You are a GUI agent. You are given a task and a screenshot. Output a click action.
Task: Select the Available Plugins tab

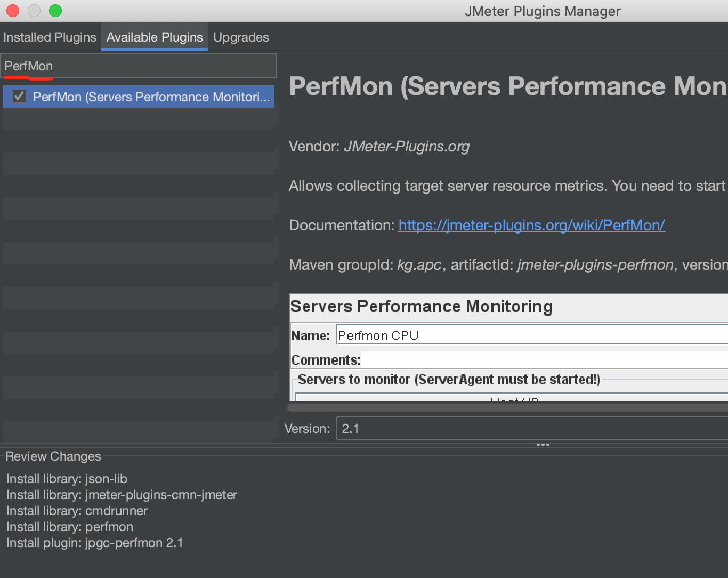tap(154, 37)
